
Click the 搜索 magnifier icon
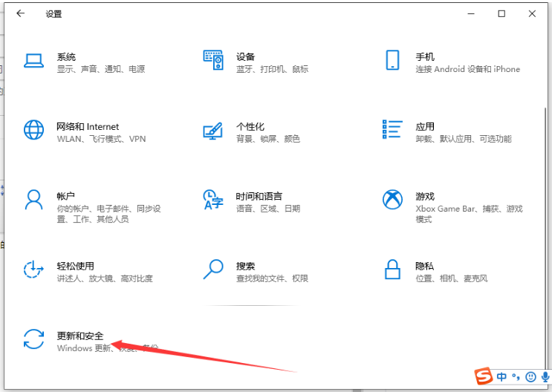[213, 269]
